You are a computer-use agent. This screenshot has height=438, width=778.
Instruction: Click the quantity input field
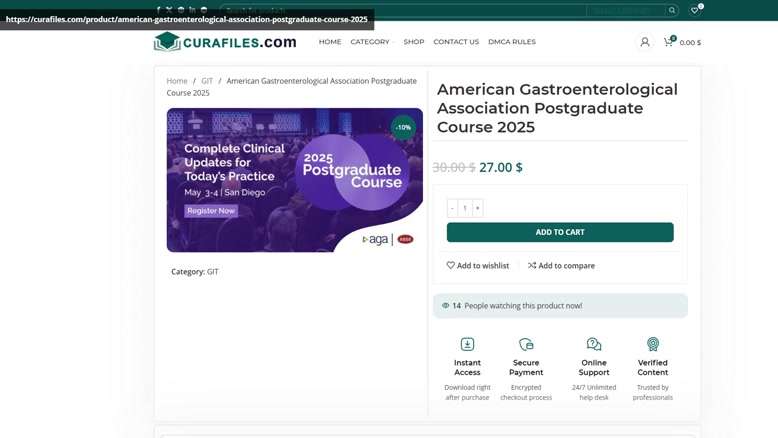[x=465, y=208]
